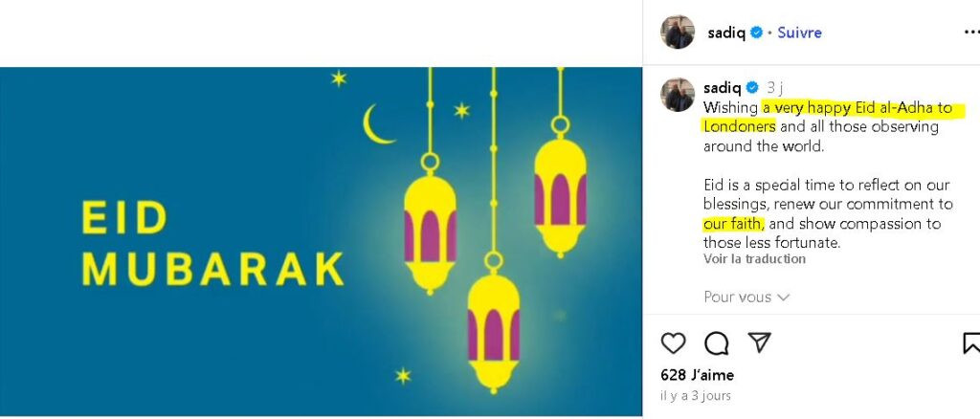Image resolution: width=980 pixels, height=419 pixels.
Task: Like the post with heart icon
Action: pos(673,343)
